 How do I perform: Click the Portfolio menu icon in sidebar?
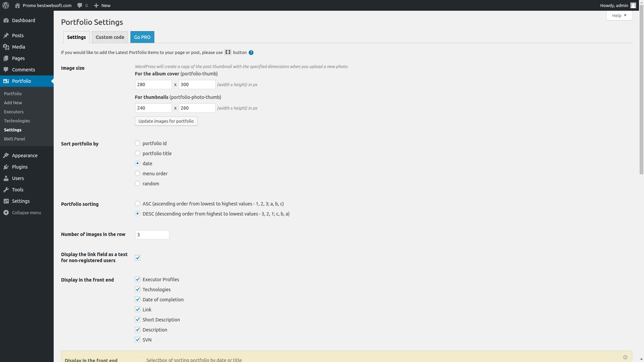tap(6, 81)
